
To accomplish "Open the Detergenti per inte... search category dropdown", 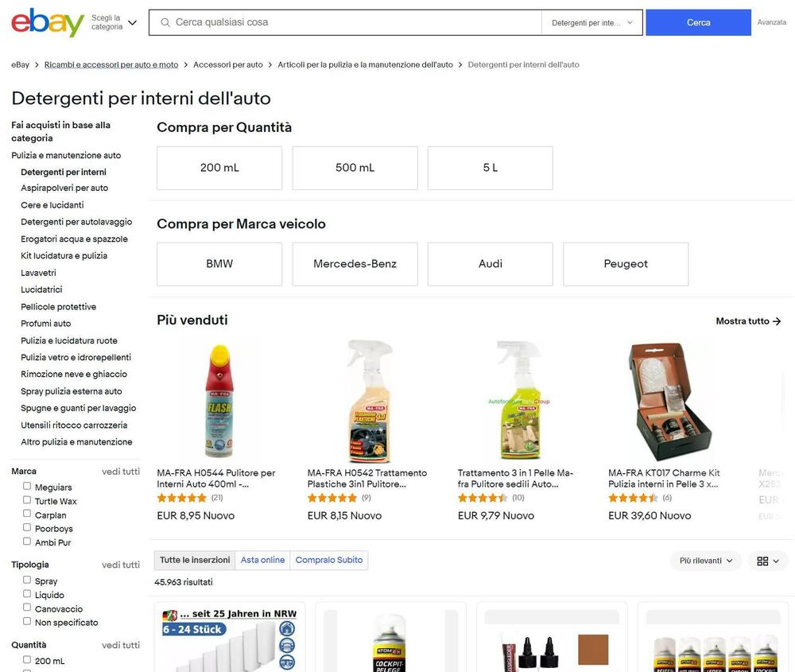I will (591, 23).
